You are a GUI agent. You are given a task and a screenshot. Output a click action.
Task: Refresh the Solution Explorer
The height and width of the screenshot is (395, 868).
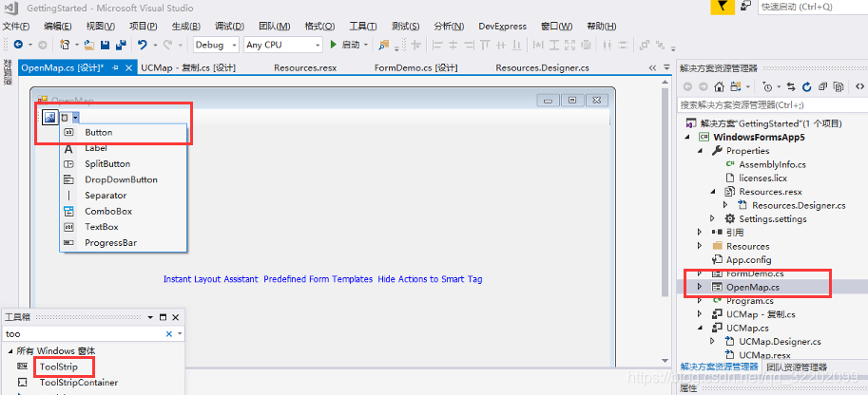pos(807,86)
